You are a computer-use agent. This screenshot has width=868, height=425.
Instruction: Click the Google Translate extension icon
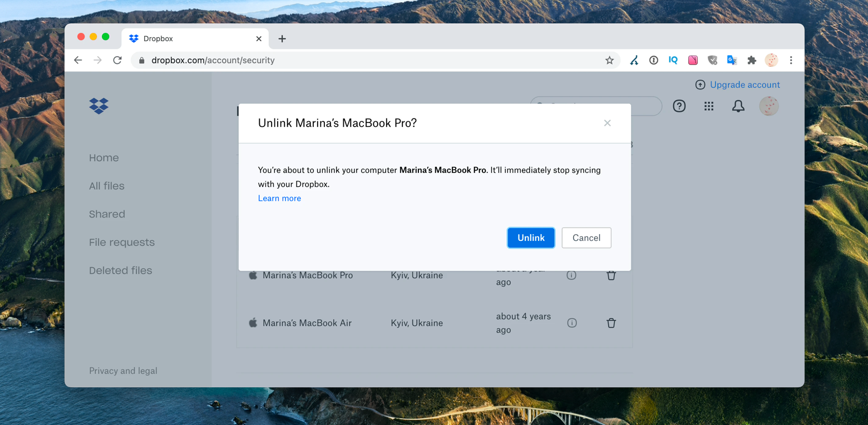(x=732, y=60)
